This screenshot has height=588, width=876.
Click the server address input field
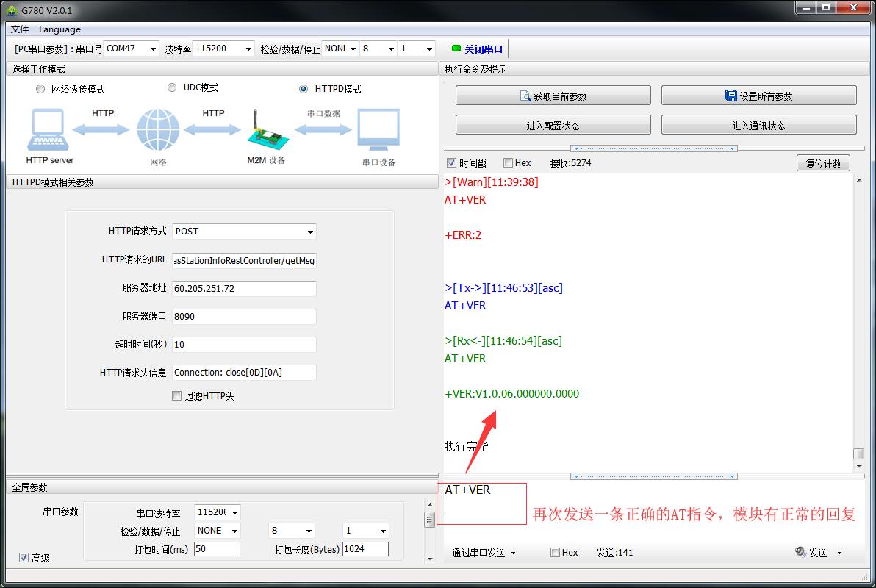[x=244, y=289]
